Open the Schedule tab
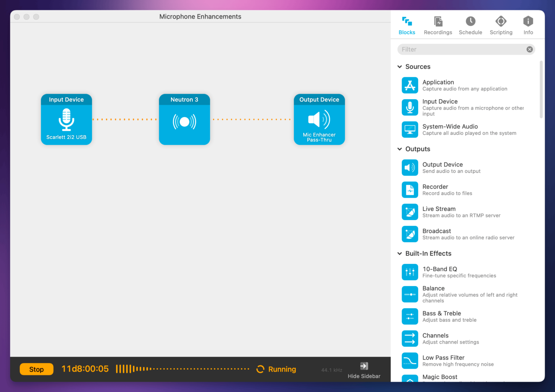 (470, 26)
